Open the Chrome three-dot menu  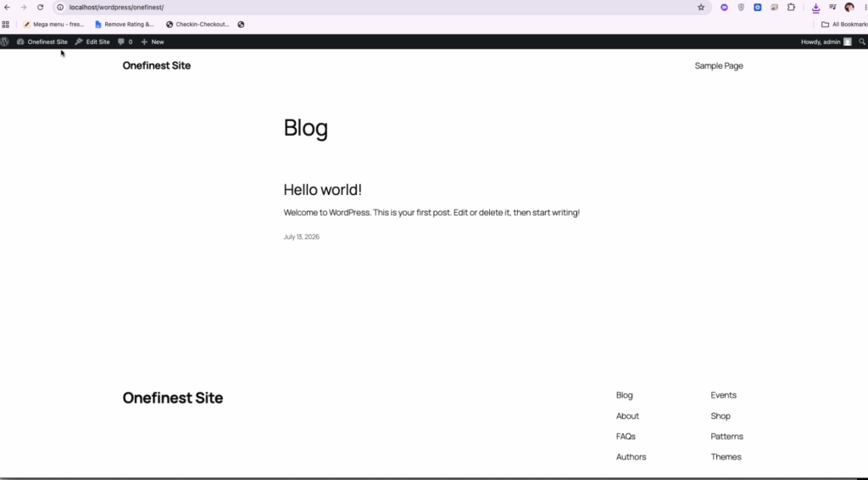[x=865, y=7]
